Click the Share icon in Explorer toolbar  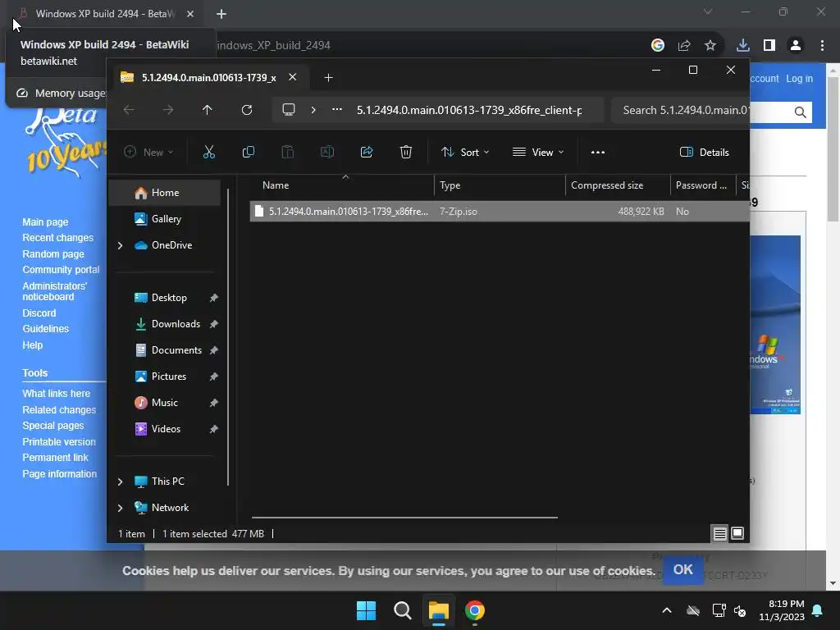367,152
